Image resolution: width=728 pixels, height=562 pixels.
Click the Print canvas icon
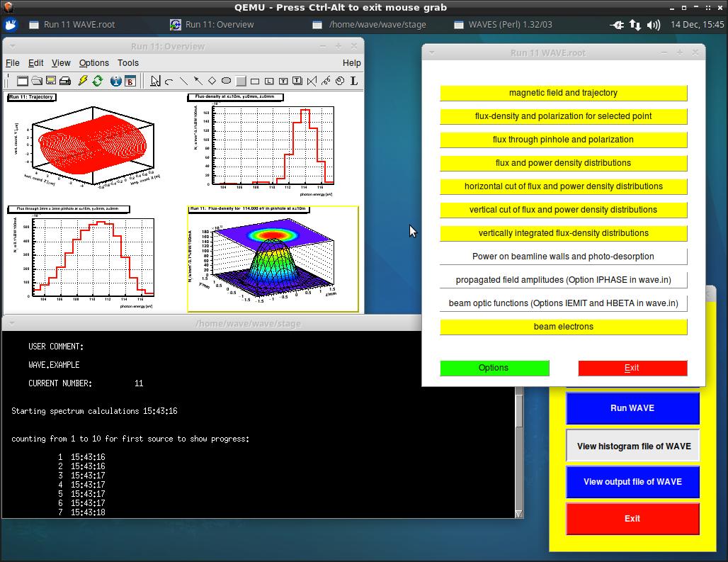pos(65,81)
